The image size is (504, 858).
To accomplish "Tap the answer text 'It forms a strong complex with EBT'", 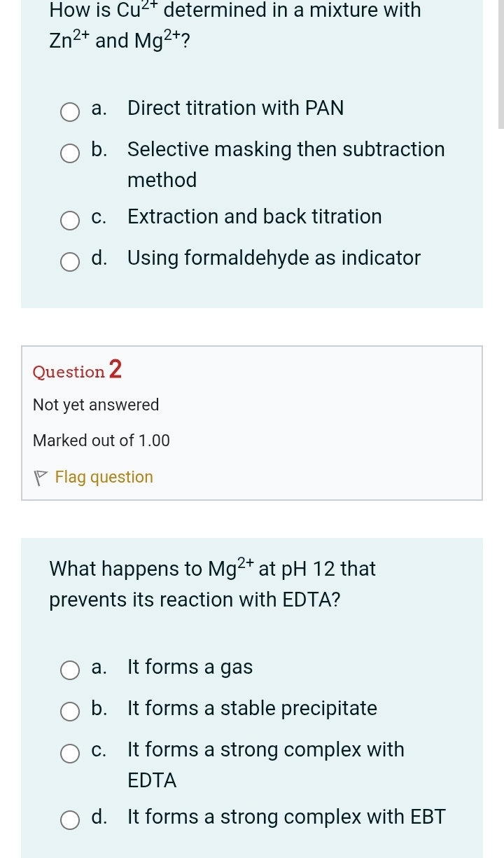I will point(286,817).
